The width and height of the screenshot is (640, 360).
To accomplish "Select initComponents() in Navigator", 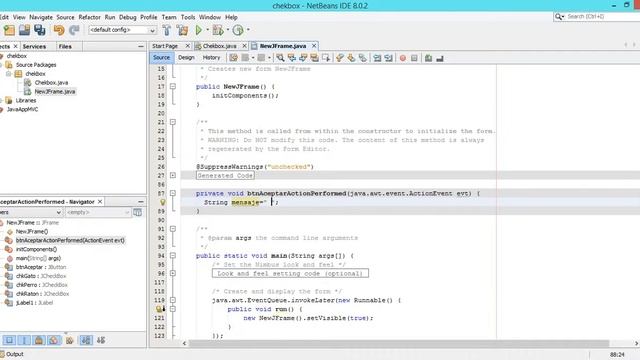I will (x=36, y=249).
